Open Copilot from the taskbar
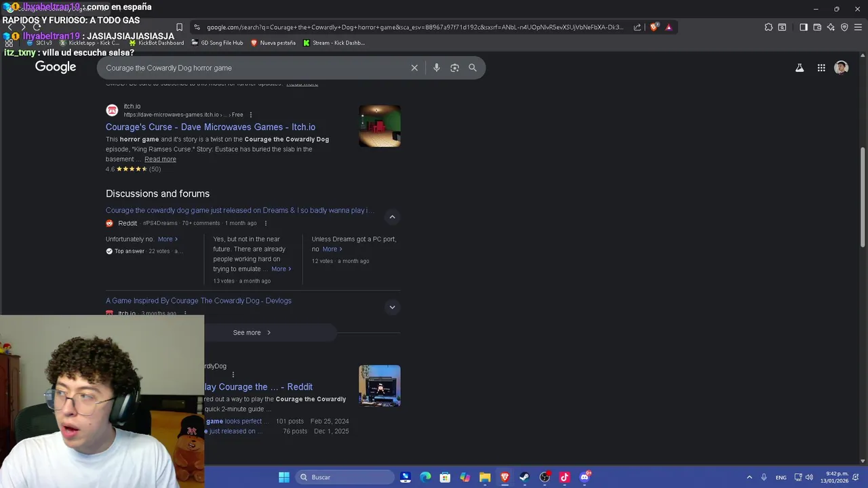This screenshot has height=488, width=868. tap(465, 477)
